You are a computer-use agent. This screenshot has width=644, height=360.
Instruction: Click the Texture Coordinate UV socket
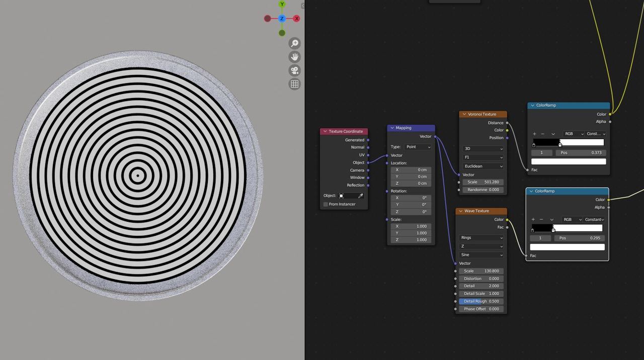point(368,155)
